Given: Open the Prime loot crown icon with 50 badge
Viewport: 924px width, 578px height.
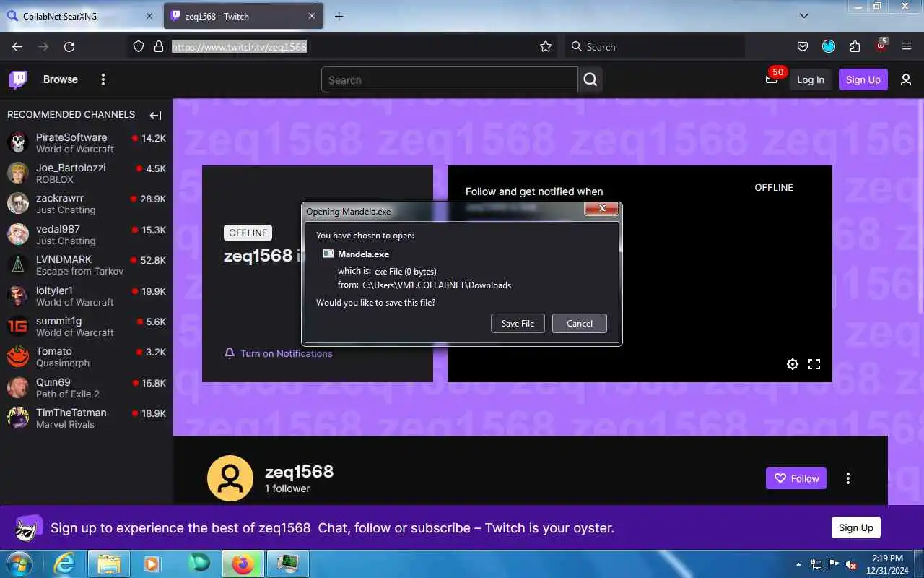Looking at the screenshot, I should click(772, 79).
